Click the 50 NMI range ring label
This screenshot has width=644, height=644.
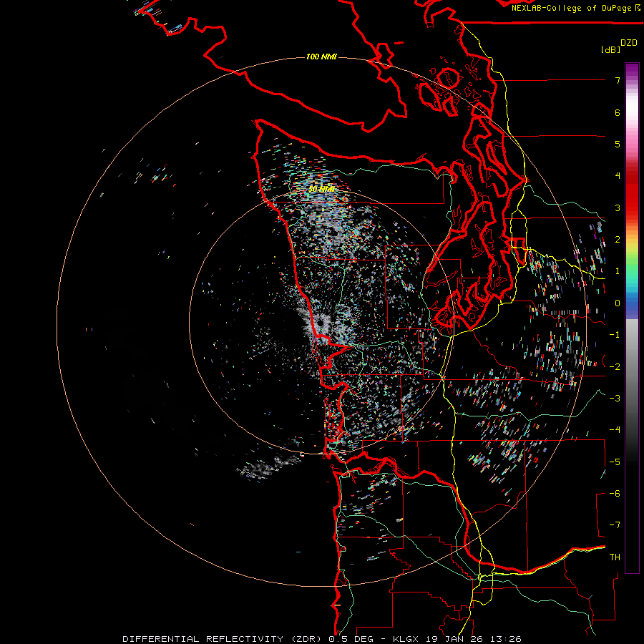[322, 189]
